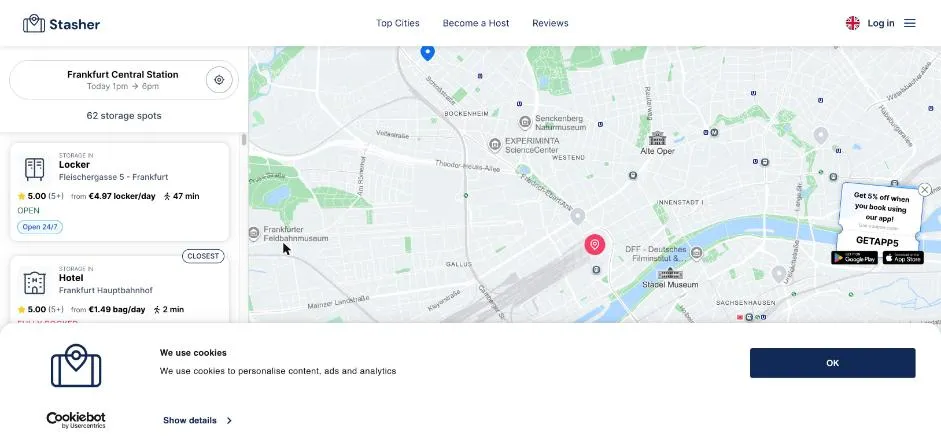Open Reviews page

tap(550, 23)
